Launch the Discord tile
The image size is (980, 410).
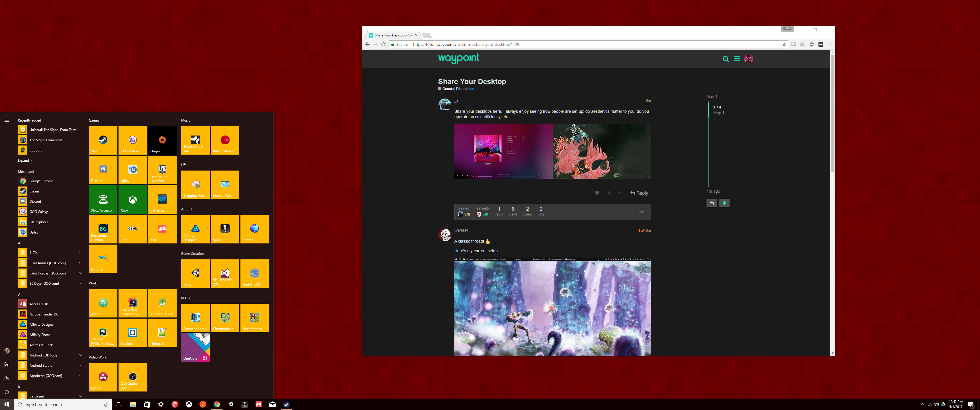pos(103,170)
